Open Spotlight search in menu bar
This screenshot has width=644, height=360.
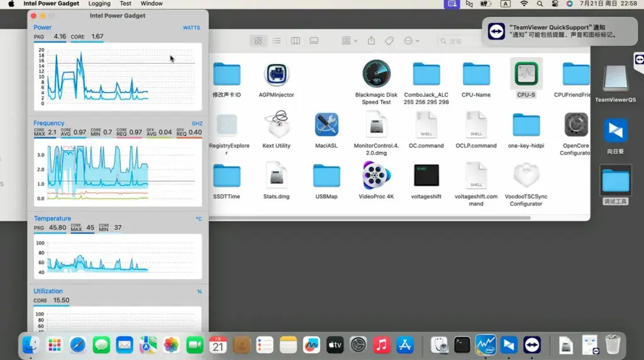[x=540, y=4]
